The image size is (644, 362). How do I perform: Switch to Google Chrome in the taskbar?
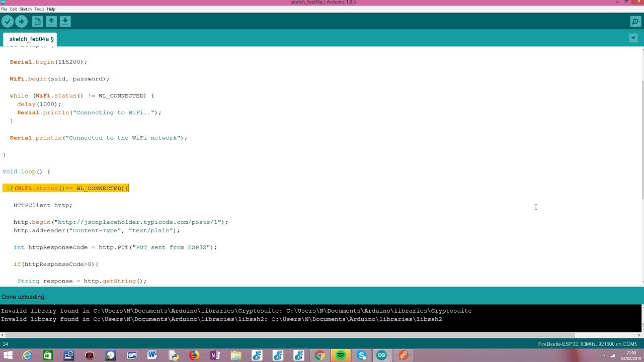tap(319, 355)
